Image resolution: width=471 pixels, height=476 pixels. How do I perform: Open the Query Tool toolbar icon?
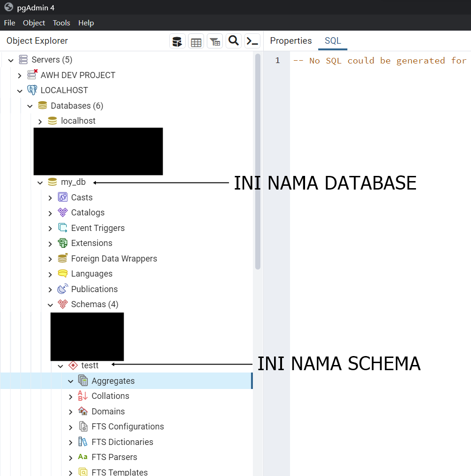(177, 41)
